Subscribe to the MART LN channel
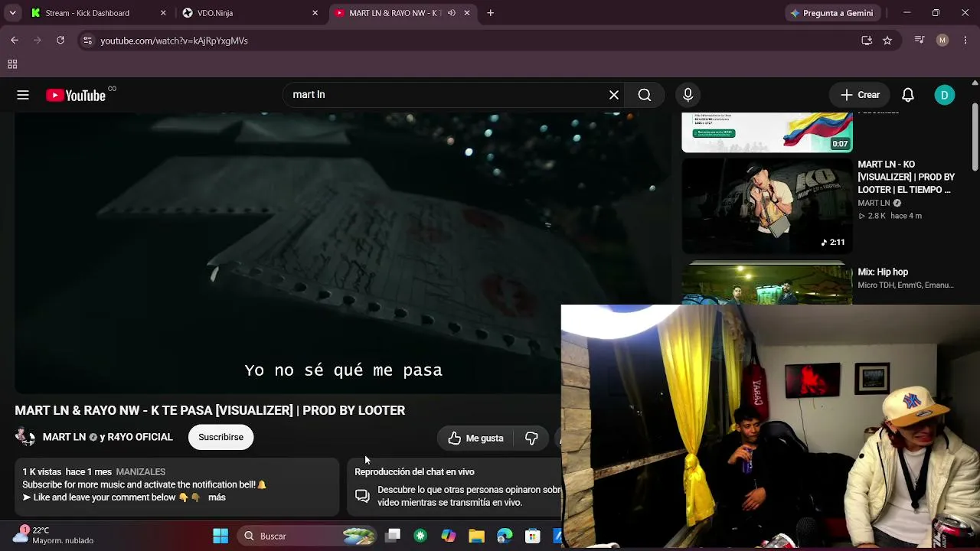The width and height of the screenshot is (980, 551). (220, 437)
